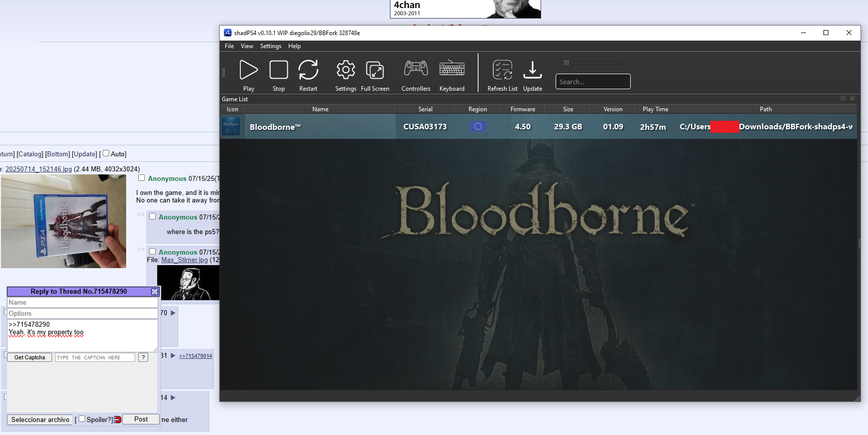This screenshot has width=868, height=435.
Task: Click the Bloodborne game icon thumbnail
Action: (231, 126)
